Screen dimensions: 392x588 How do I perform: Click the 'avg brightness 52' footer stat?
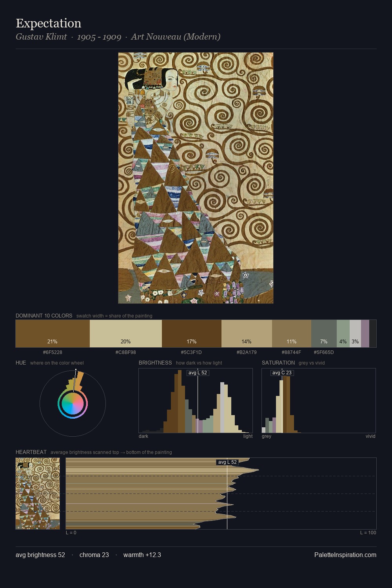click(40, 555)
